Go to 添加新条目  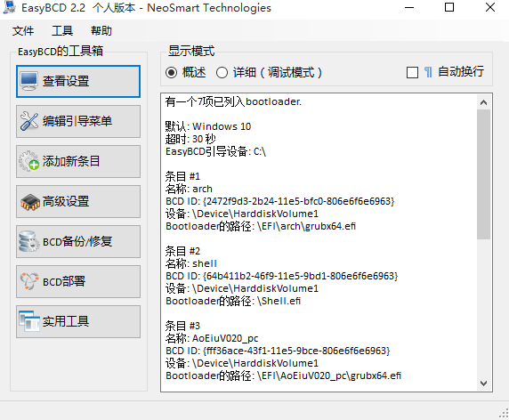pyautogui.click(x=78, y=161)
